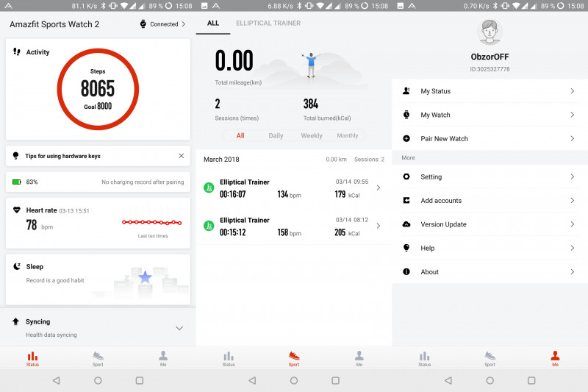
Task: Open the My Watch icon
Action: tap(406, 115)
